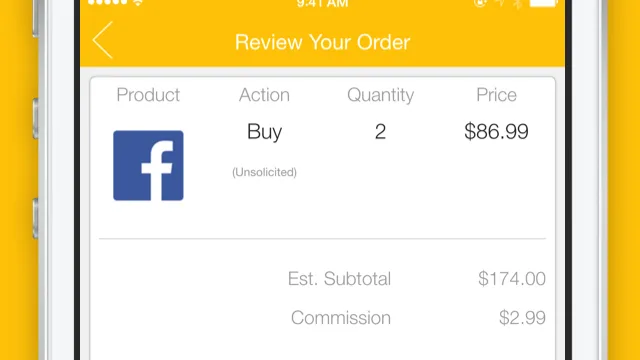Tap the Bluetooth icon in status bar
Screen dimensions: 640x360
[x=518, y=3]
